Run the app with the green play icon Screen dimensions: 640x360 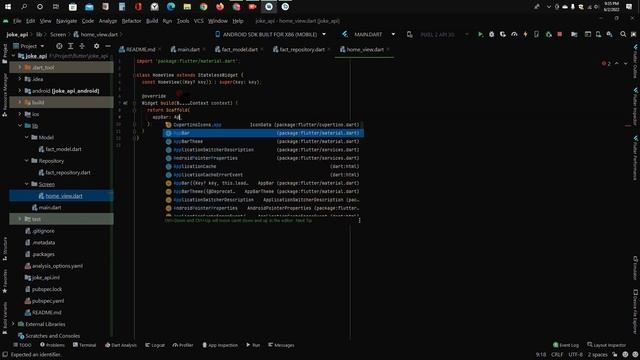pyautogui.click(x=480, y=35)
